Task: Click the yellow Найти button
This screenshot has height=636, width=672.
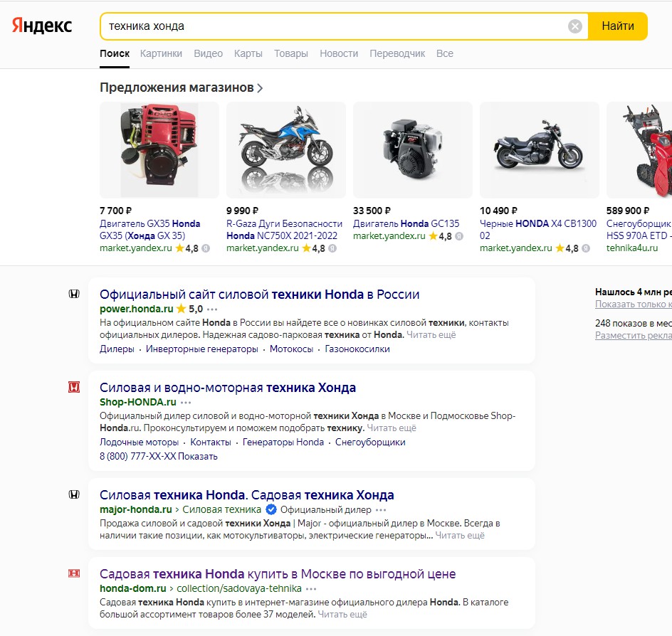Action: click(618, 26)
